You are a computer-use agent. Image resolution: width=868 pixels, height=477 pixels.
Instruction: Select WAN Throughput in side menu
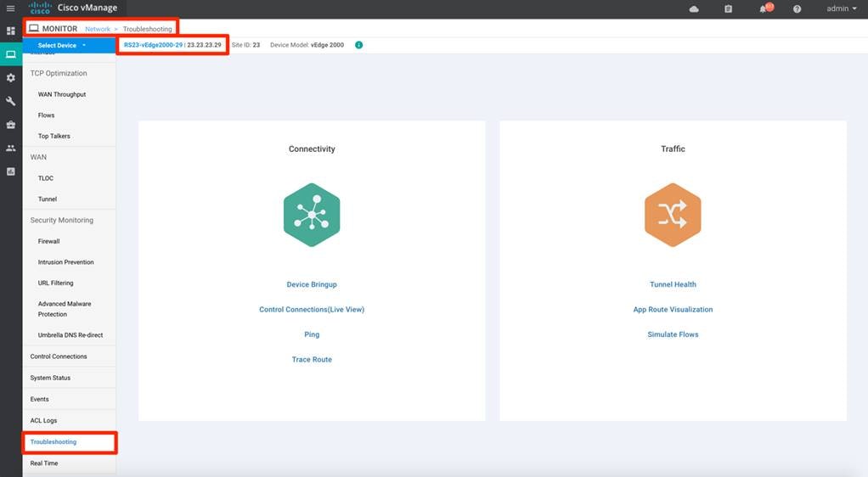[x=62, y=94]
